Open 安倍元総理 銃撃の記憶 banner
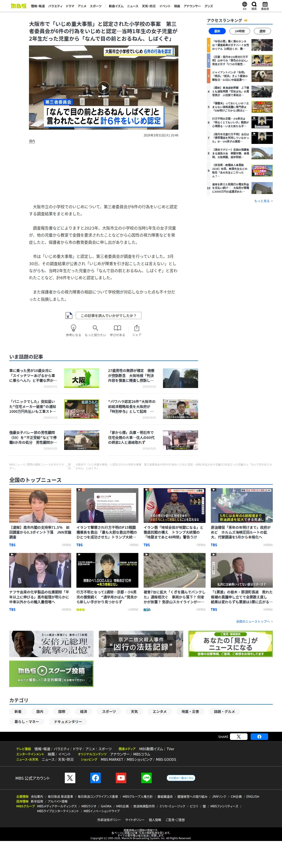Image resolution: width=282 pixels, height=868 pixels. pyautogui.click(x=51, y=644)
